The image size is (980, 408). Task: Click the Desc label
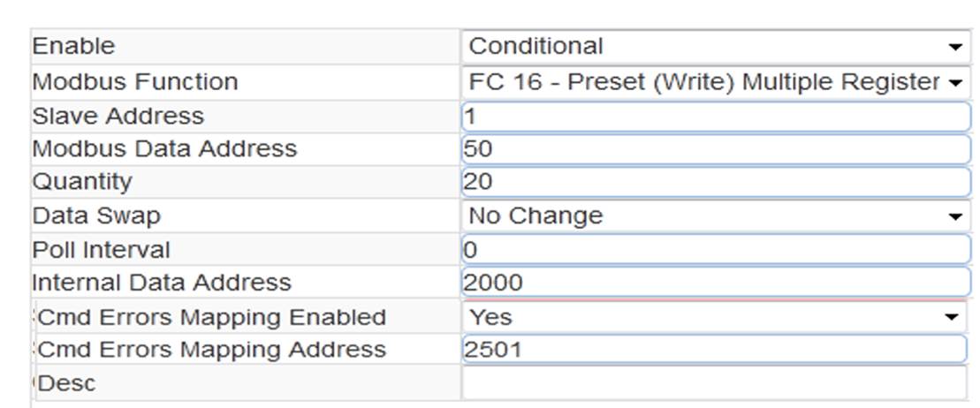pos(67,383)
